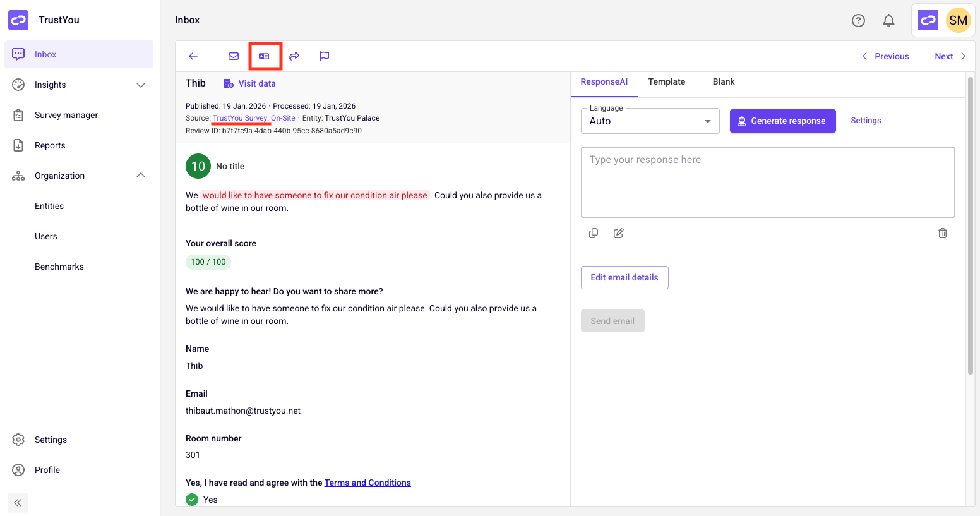
Task: Switch to the ResponseAI tab
Action: (x=604, y=82)
